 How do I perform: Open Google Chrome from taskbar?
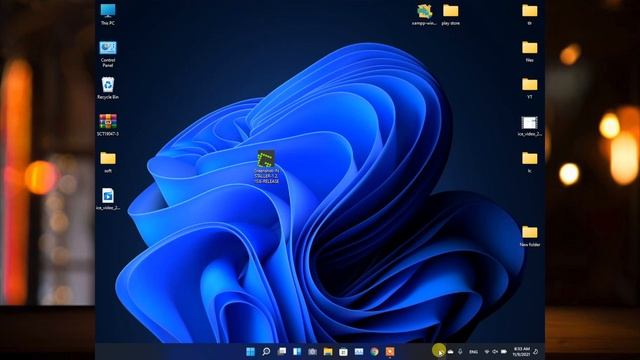[374, 351]
